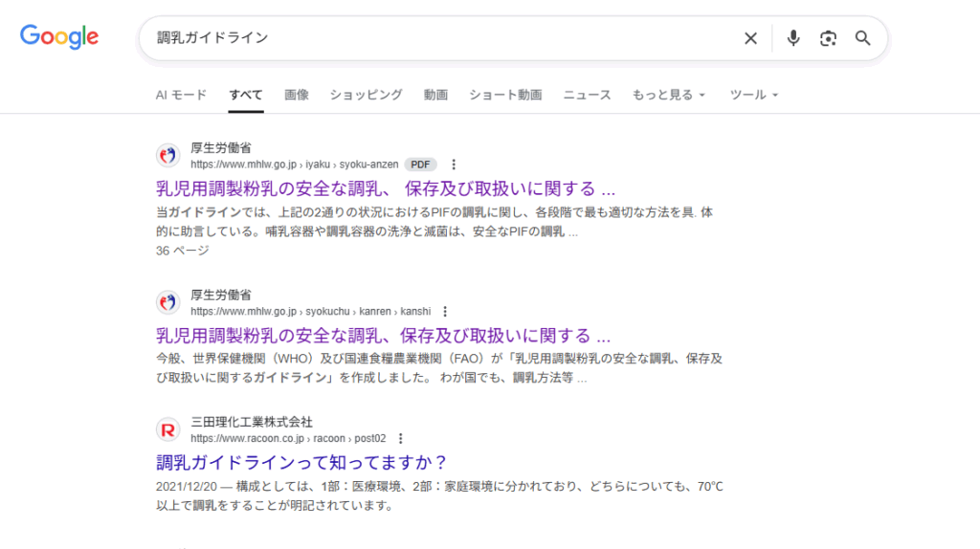The image size is (980, 549).
Task: Click the search field containing 調乳ガイドライン
Action: tap(431, 38)
